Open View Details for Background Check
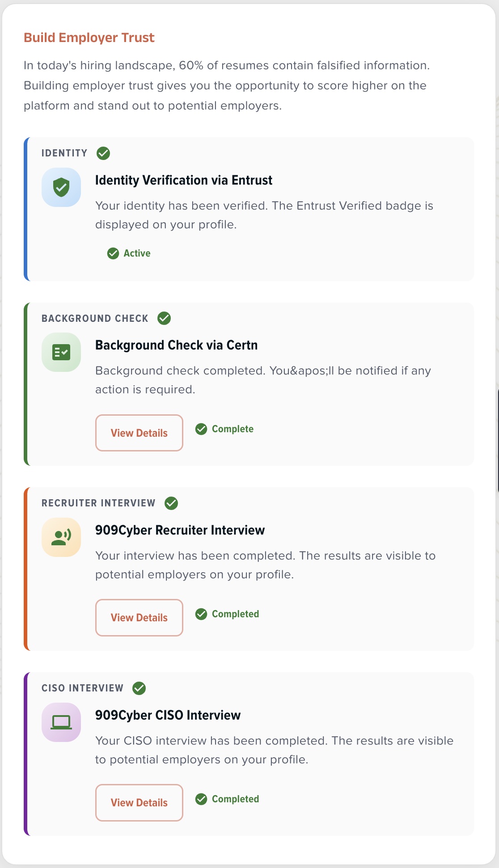Image resolution: width=499 pixels, height=868 pixels. (139, 433)
